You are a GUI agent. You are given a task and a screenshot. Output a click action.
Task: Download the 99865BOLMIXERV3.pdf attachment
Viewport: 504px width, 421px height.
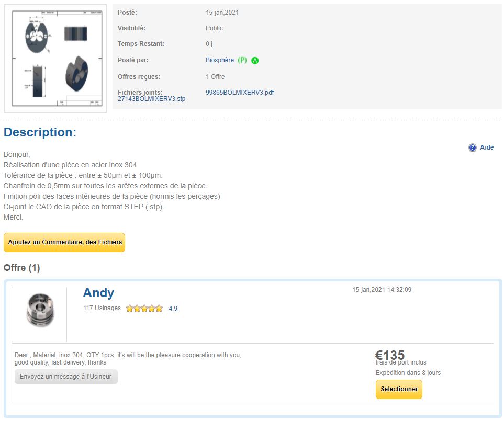pyautogui.click(x=240, y=92)
